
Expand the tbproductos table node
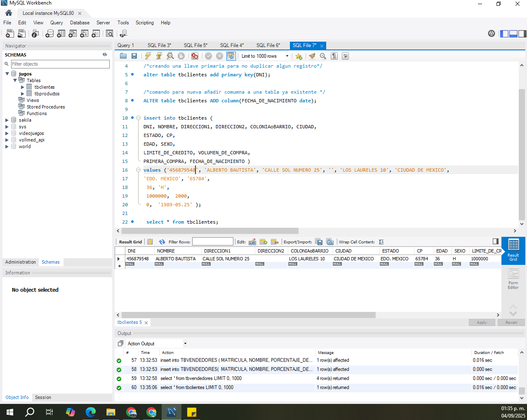[x=23, y=94]
